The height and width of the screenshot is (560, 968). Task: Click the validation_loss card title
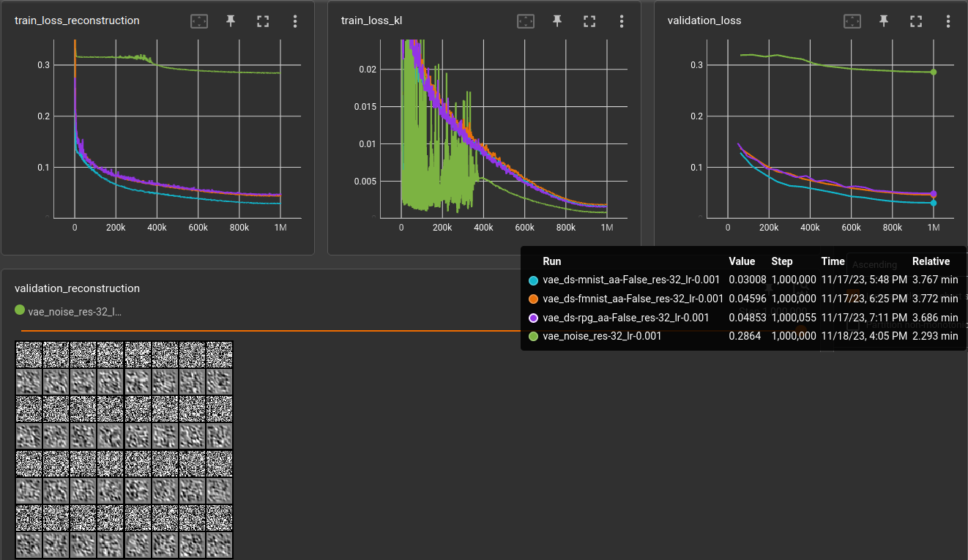pyautogui.click(x=704, y=20)
